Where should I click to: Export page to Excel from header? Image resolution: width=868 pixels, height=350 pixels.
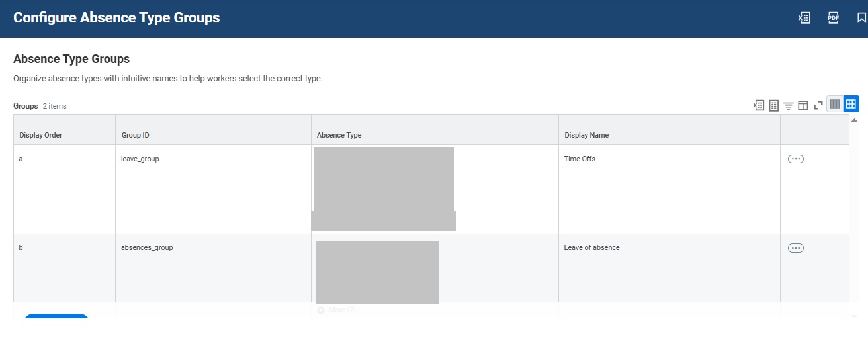pyautogui.click(x=804, y=18)
